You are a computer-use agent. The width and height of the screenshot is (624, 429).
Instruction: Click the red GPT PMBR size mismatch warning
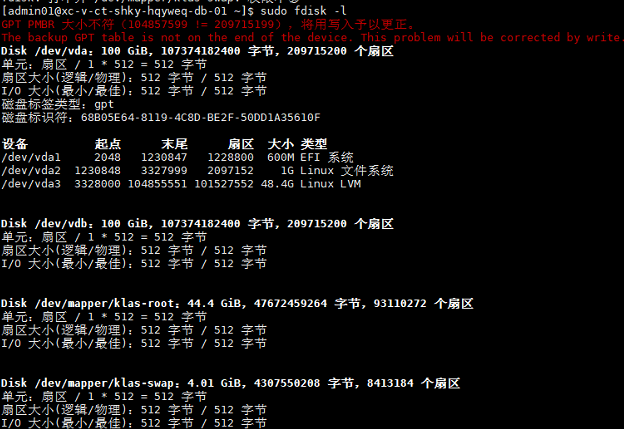coord(208,24)
